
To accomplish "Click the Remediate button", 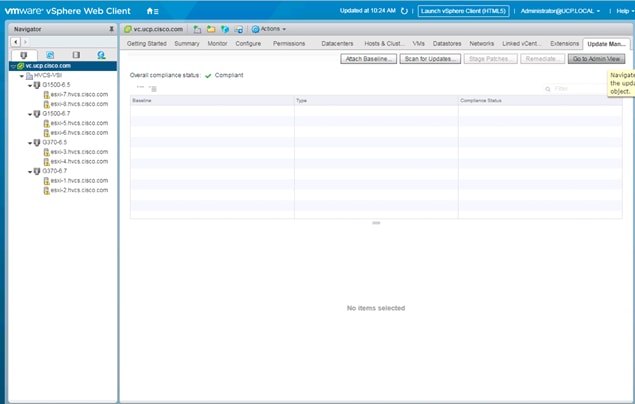I will 543,59.
